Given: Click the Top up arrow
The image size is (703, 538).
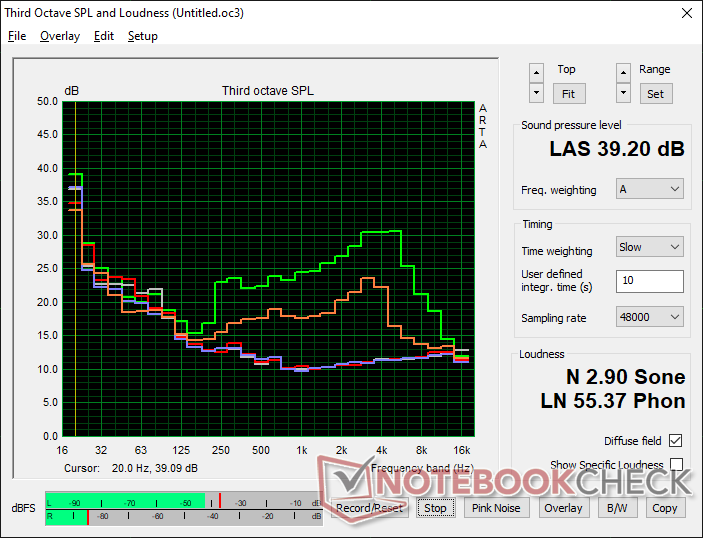Looking at the screenshot, I should 536,73.
